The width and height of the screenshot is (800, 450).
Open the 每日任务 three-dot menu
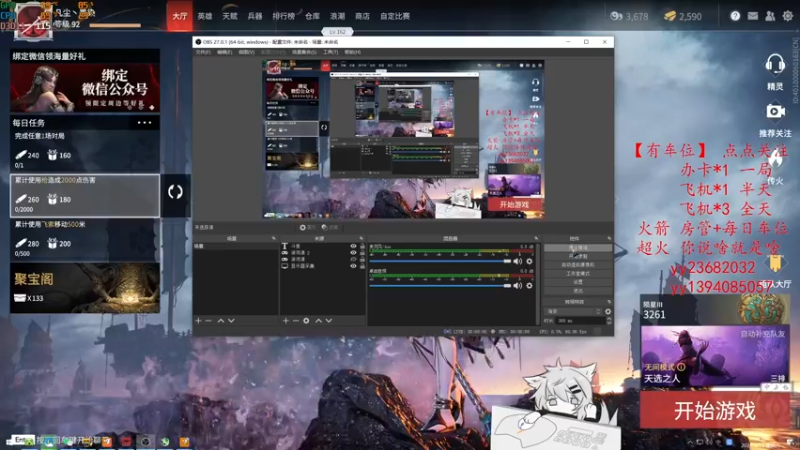[x=144, y=122]
